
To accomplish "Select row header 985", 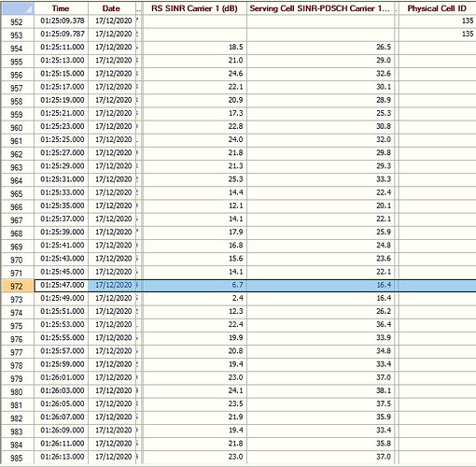I will click(x=18, y=458).
